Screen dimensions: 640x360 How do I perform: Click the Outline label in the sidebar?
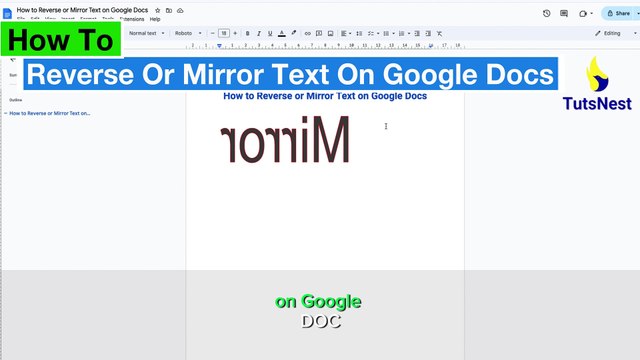(16, 100)
